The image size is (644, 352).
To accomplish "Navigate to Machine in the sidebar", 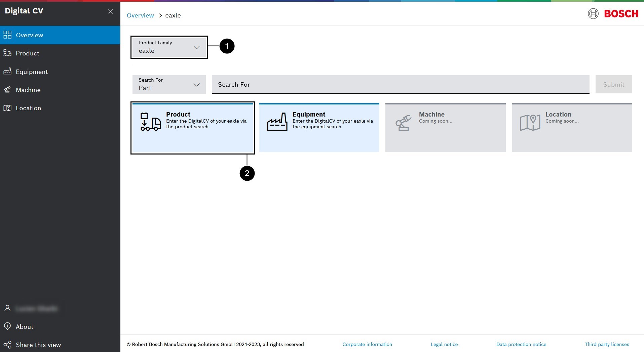I will (60, 90).
